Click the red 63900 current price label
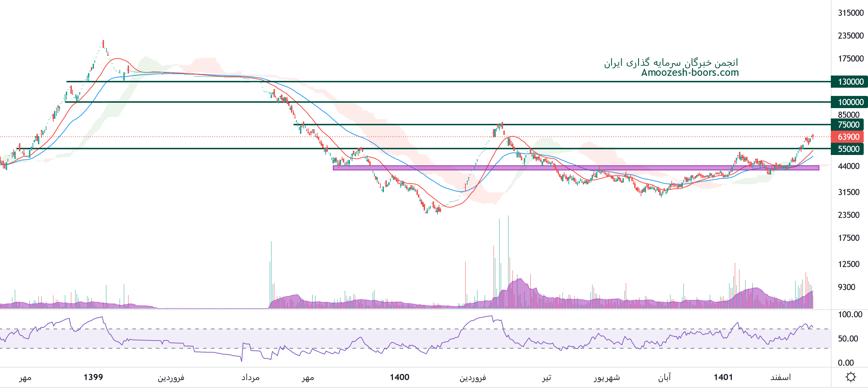Screen dimensions: 868x388 (x=848, y=137)
